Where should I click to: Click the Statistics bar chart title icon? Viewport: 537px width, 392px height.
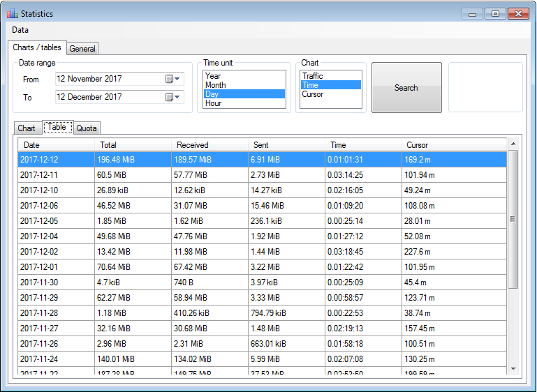[13, 13]
